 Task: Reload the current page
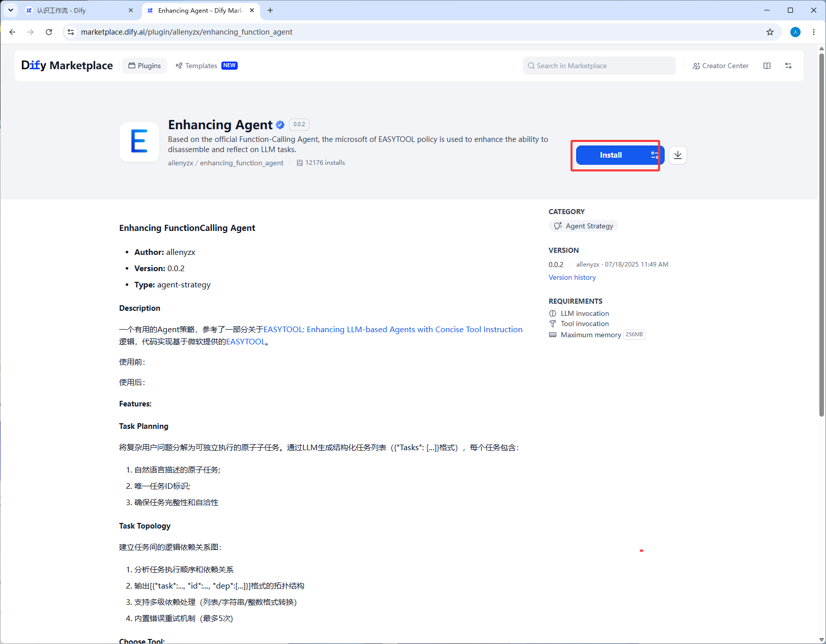click(x=49, y=32)
